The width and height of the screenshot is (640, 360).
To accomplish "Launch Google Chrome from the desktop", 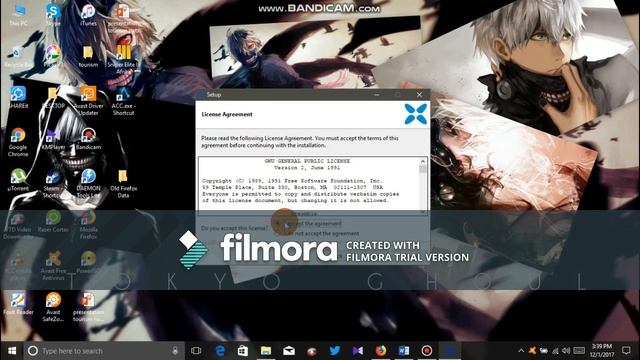I will coord(18,142).
